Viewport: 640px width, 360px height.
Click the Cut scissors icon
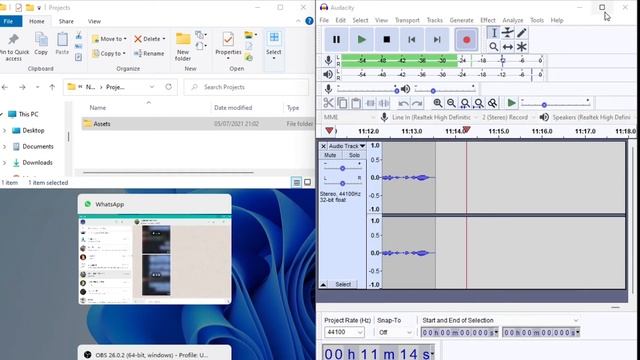coord(328,103)
